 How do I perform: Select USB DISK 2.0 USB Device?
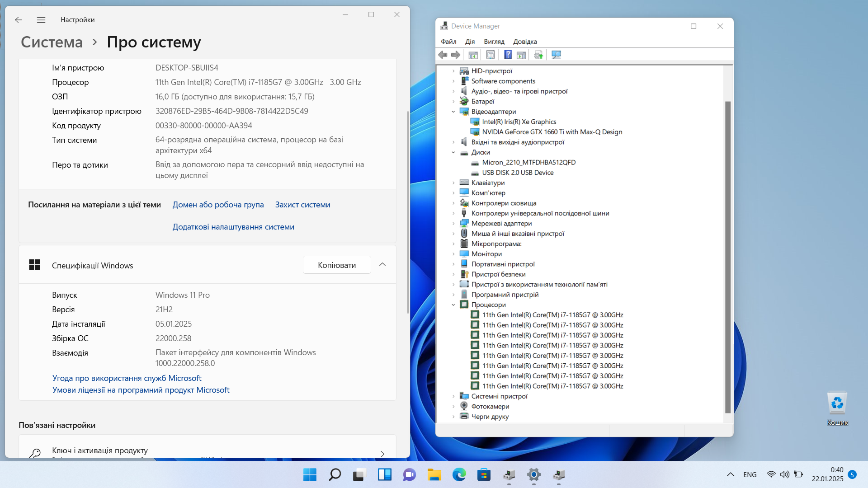coord(518,173)
